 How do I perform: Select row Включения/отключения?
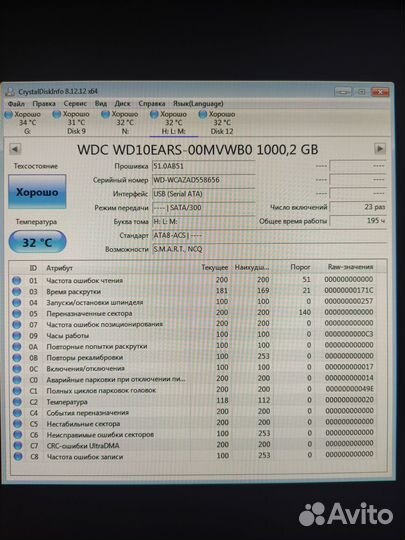193,368
